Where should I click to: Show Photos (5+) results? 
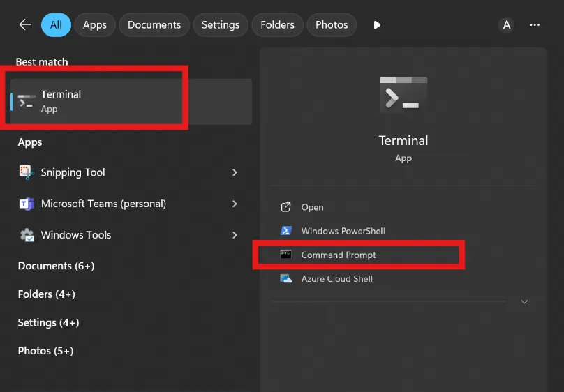pos(45,351)
